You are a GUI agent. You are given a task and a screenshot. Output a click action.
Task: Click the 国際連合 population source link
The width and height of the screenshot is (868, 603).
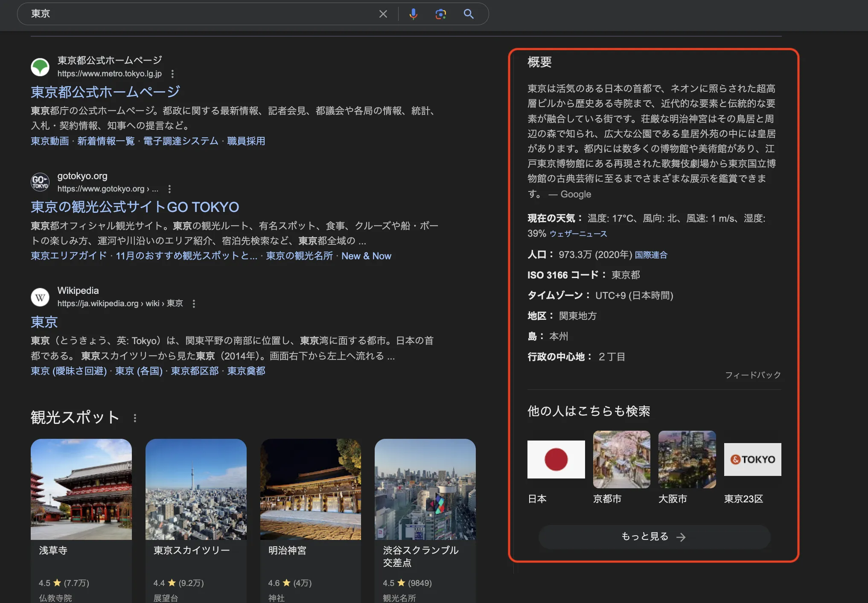coord(651,255)
